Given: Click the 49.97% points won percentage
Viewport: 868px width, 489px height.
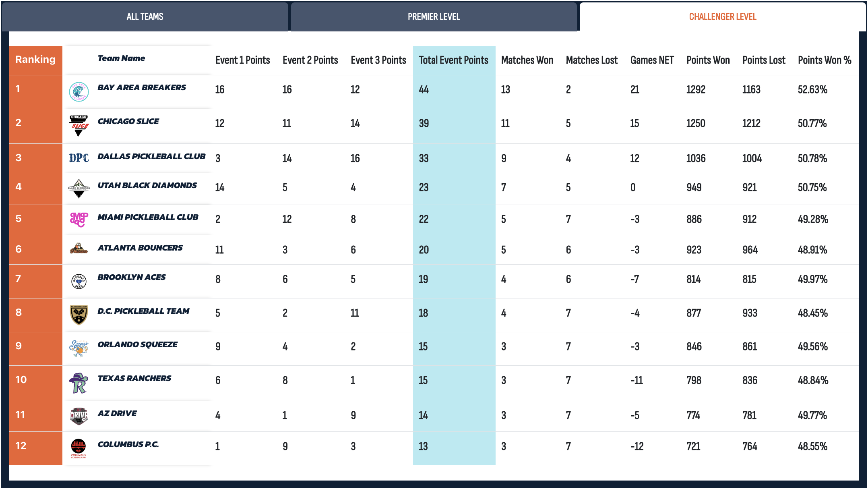Looking at the screenshot, I should coord(812,279).
